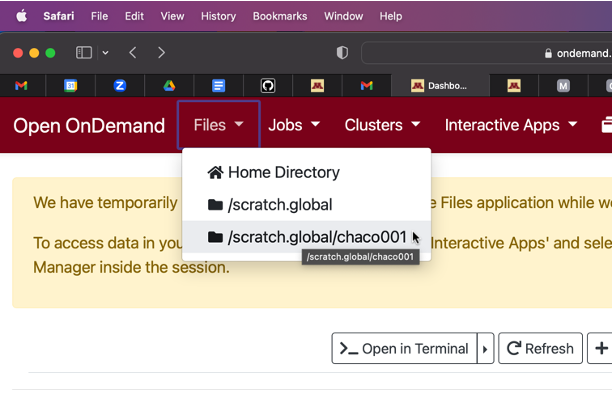612x398 pixels.
Task: Maximize the Safari window with green button
Action: pyautogui.click(x=50, y=53)
